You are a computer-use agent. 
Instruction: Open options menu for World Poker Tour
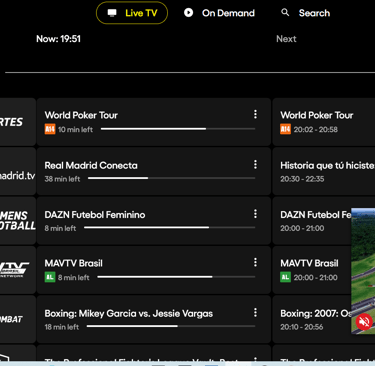coord(255,114)
